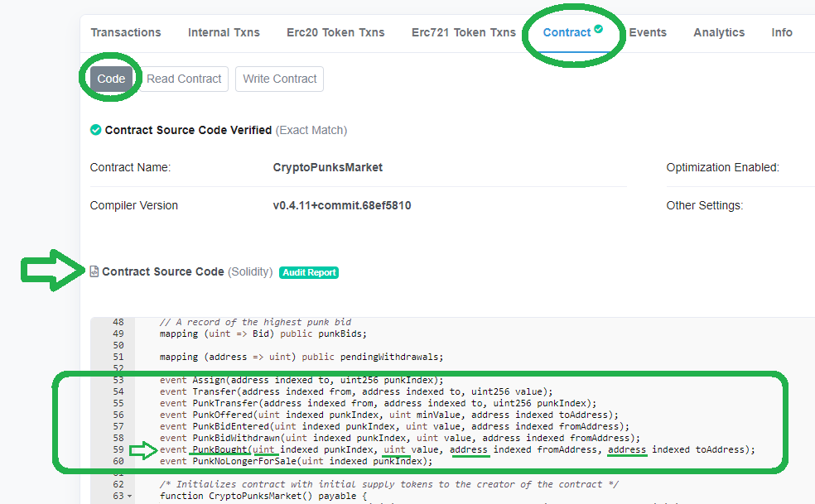Collapse the function at line 63
Image resolution: width=815 pixels, height=504 pixels.
click(x=129, y=497)
